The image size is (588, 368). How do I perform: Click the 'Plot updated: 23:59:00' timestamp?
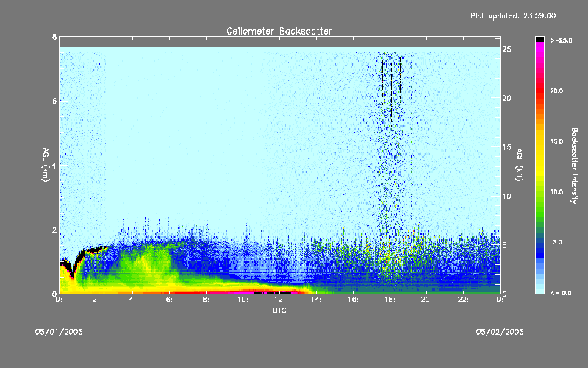(x=513, y=15)
